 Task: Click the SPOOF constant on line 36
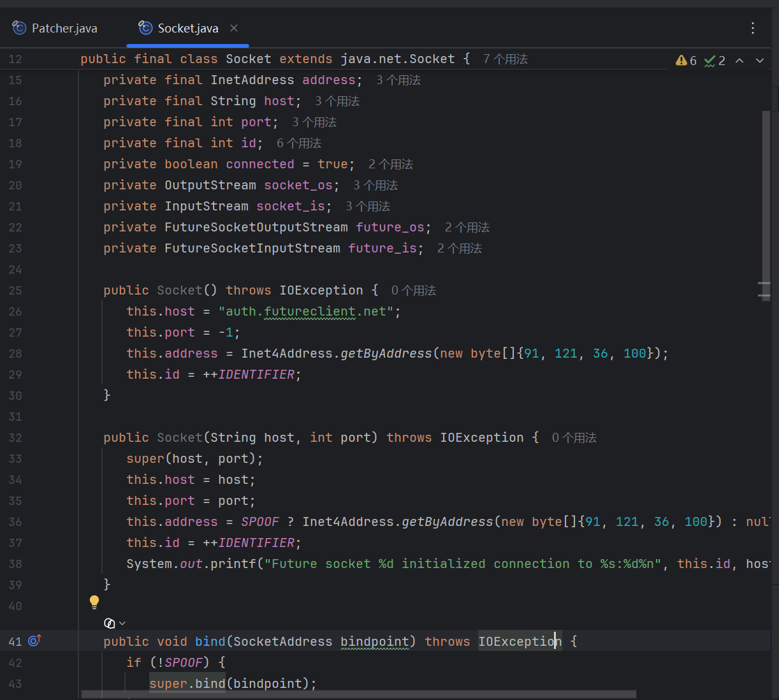pyautogui.click(x=260, y=522)
